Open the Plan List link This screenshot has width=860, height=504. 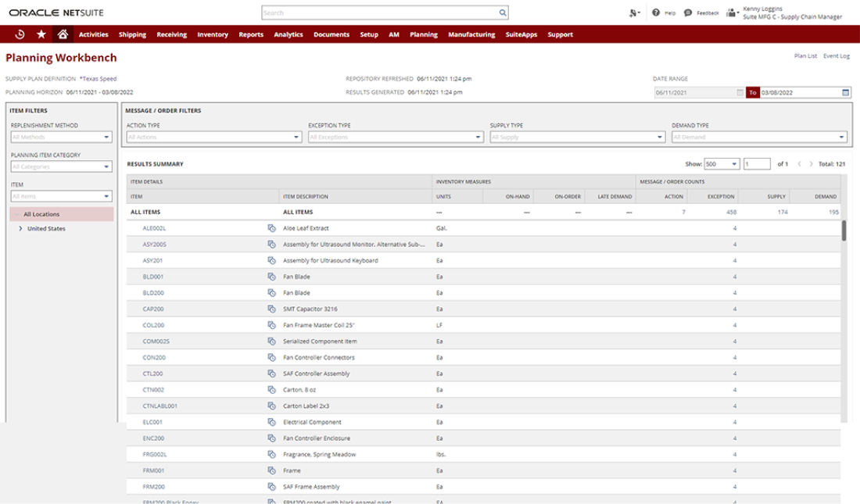coord(805,56)
